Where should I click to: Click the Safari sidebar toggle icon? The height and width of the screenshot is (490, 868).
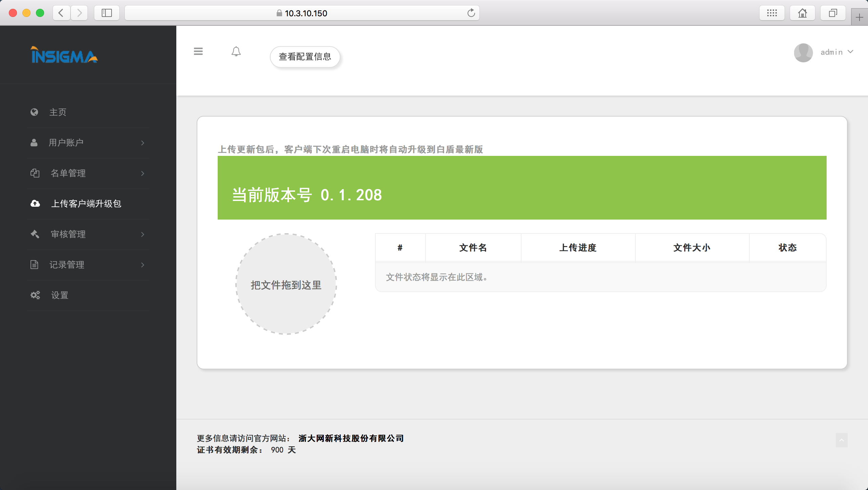(106, 13)
